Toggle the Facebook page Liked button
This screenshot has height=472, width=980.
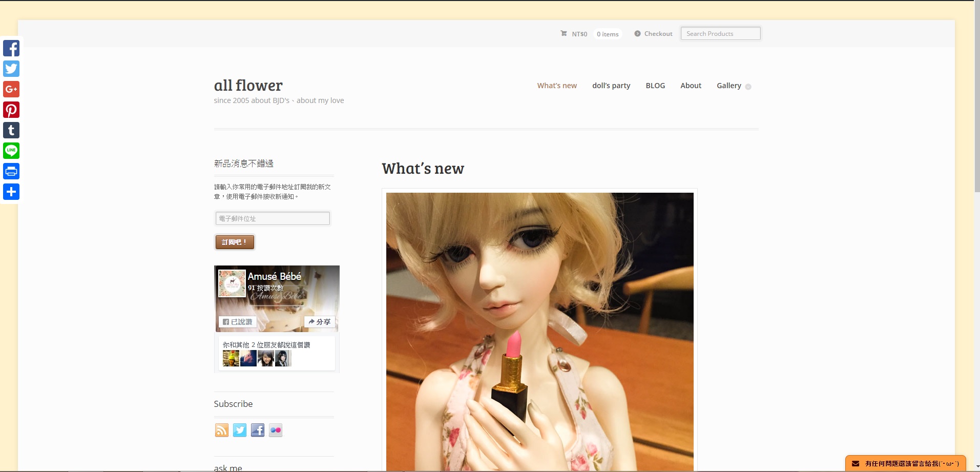[x=238, y=322]
